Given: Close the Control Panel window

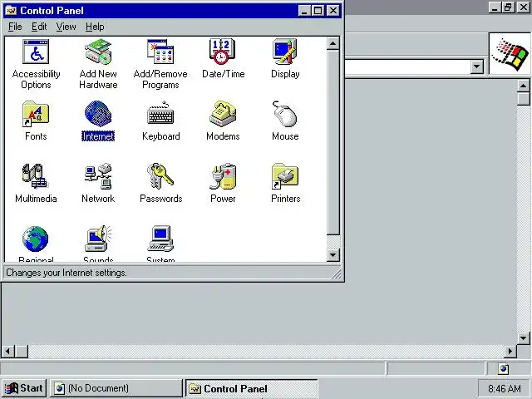Looking at the screenshot, I should (332, 11).
